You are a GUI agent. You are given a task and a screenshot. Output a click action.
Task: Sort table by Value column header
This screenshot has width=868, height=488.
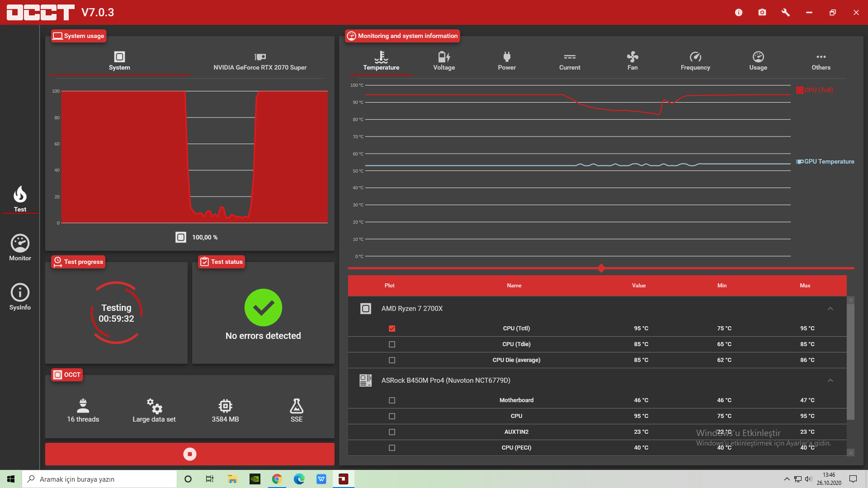[639, 286]
